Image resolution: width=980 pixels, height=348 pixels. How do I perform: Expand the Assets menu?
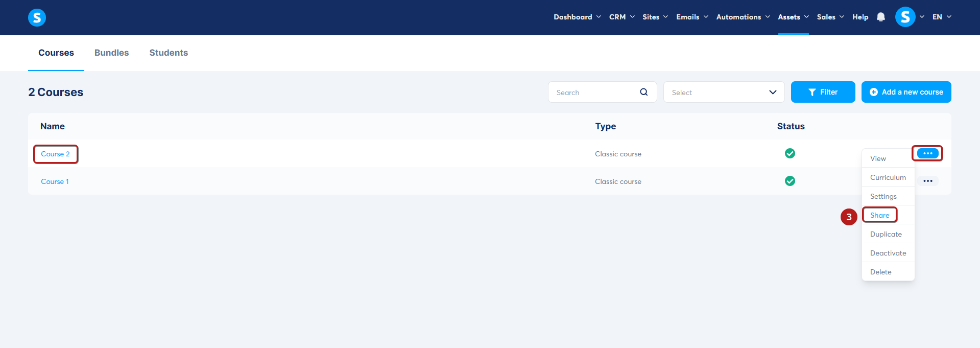pos(793,17)
